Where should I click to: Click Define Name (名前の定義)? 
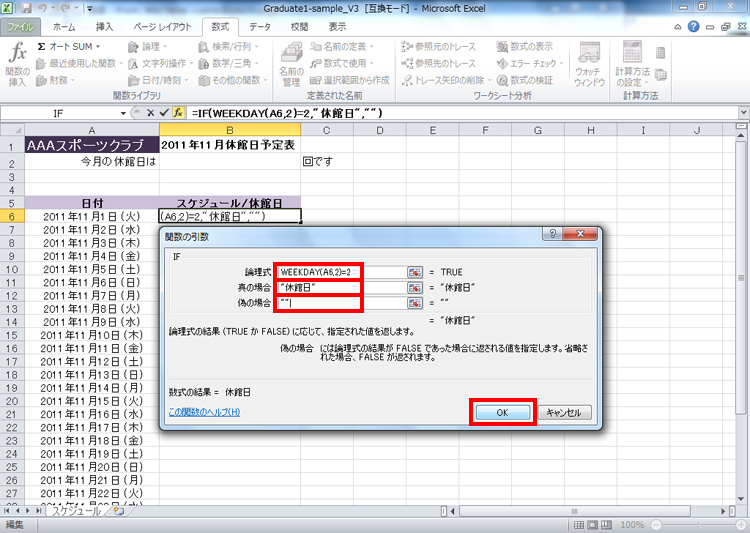pyautogui.click(x=342, y=46)
